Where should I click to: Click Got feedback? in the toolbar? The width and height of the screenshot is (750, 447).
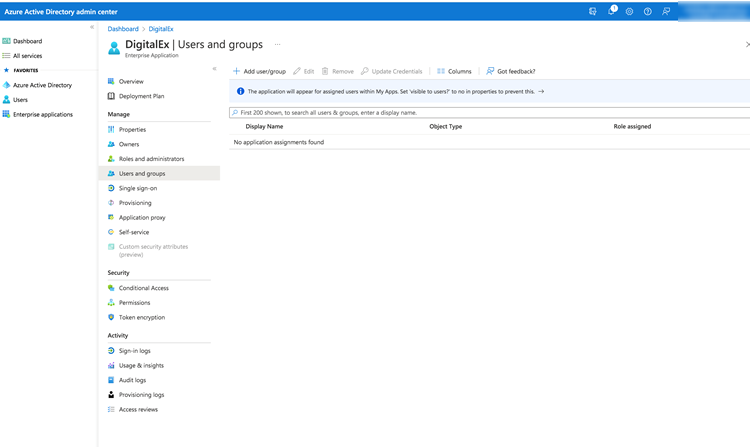pos(510,71)
